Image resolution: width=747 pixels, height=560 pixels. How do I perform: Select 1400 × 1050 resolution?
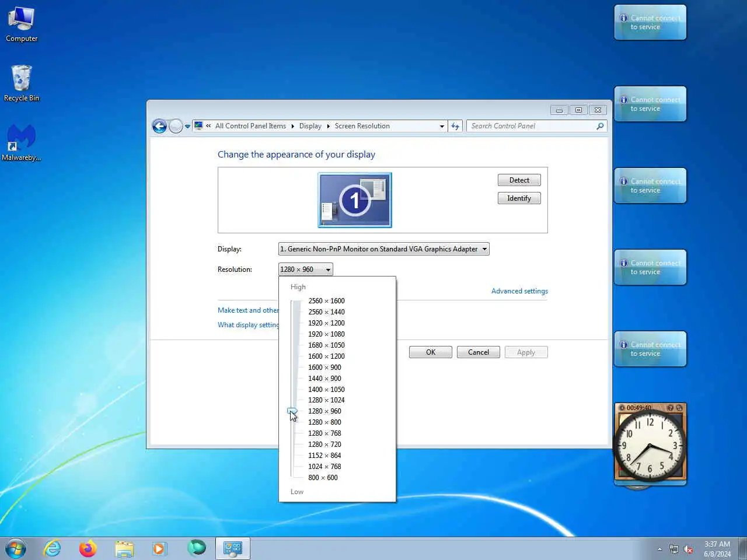click(x=326, y=390)
